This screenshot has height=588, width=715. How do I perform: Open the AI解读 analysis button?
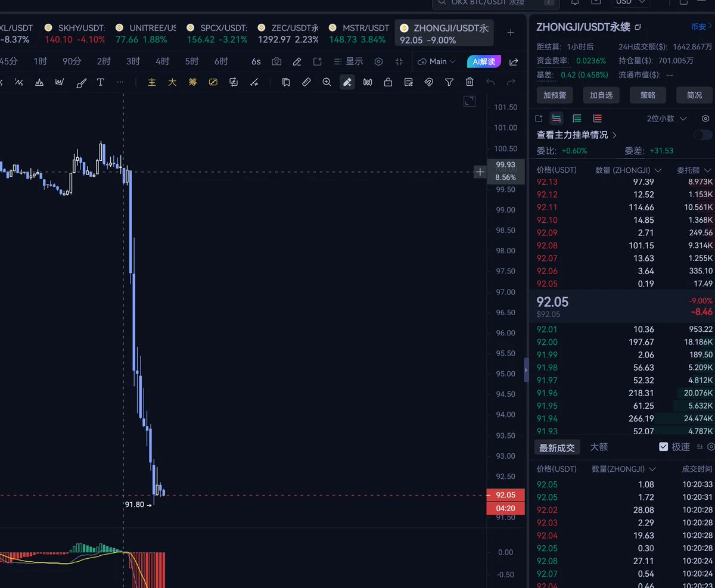click(x=484, y=61)
